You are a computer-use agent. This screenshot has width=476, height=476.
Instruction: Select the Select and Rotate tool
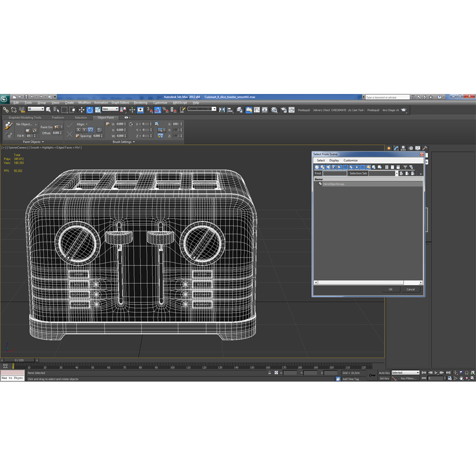89,109
